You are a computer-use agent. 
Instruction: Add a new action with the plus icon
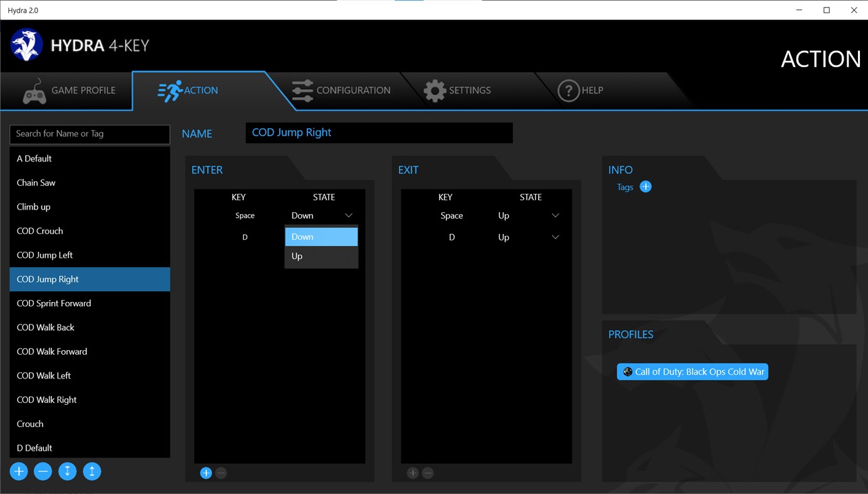tap(18, 471)
